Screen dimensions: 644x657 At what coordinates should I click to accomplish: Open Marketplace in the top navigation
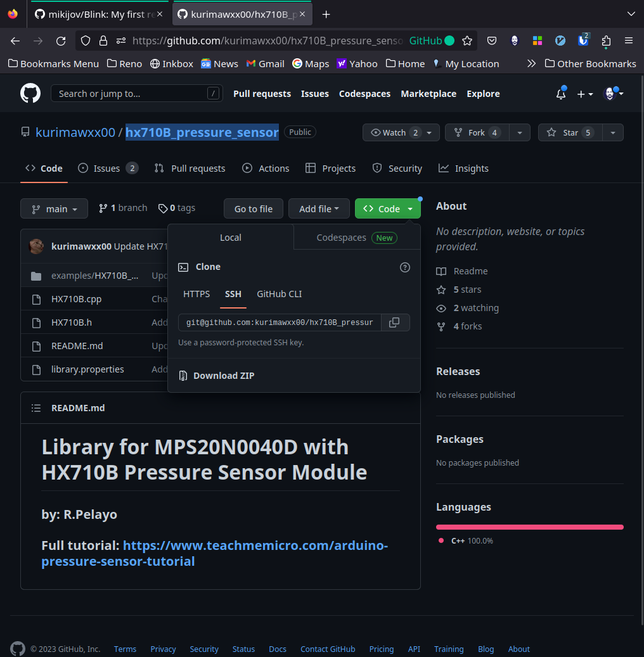428,94
